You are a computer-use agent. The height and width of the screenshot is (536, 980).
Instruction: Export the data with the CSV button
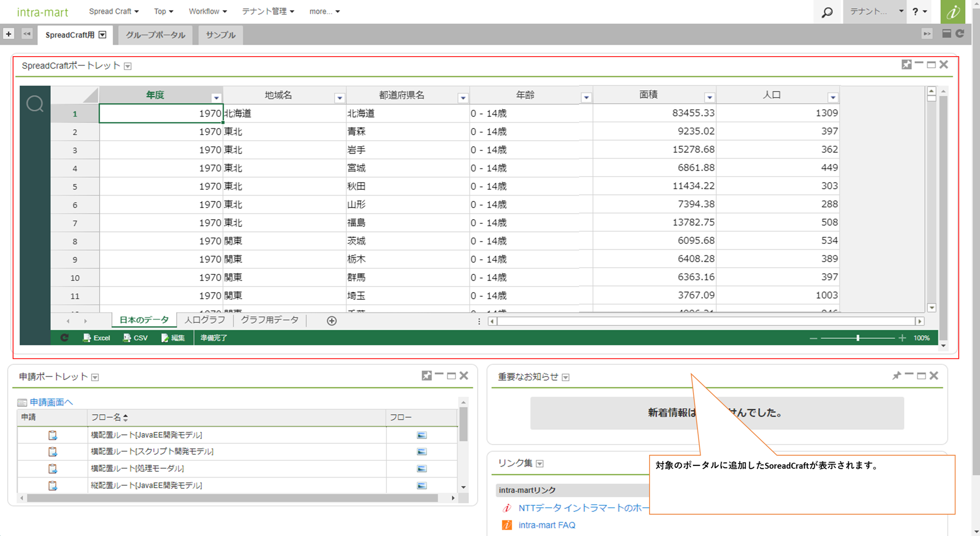point(135,338)
